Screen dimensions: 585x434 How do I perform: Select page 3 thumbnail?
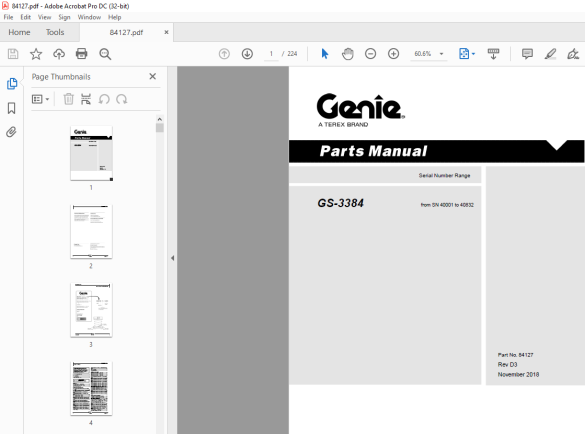click(x=91, y=310)
